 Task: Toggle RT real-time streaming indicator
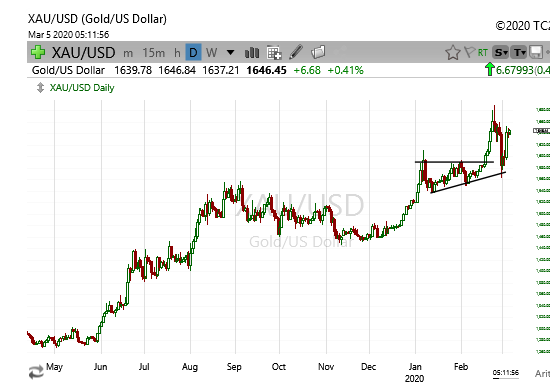click(483, 53)
